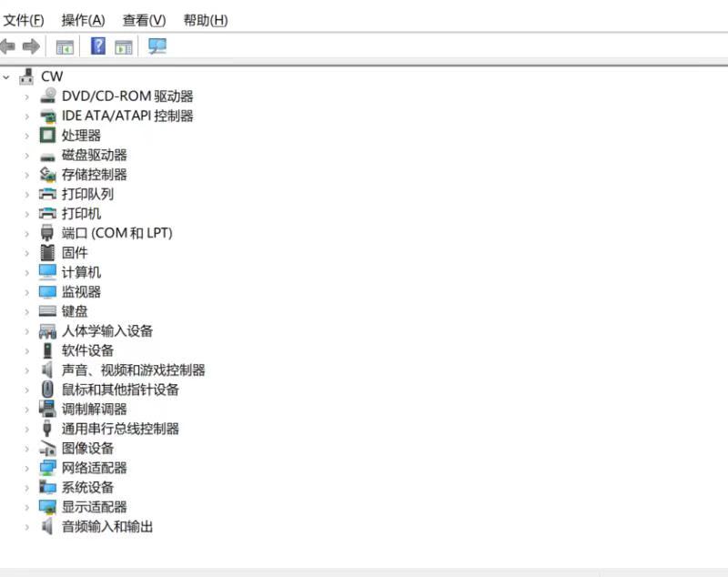Click the scan for hardware changes icon
This screenshot has height=577, width=728.
pyautogui.click(x=157, y=46)
